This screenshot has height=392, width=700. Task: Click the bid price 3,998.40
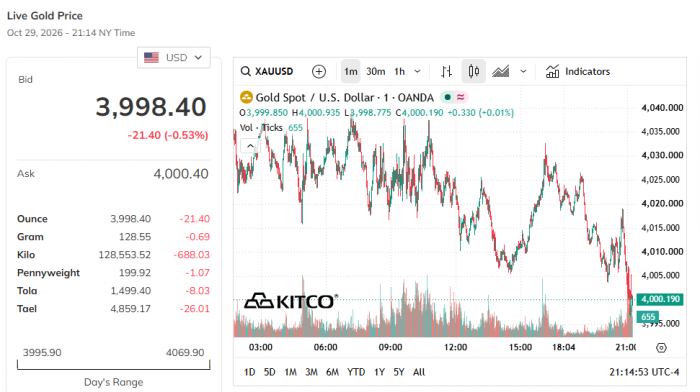click(x=151, y=107)
